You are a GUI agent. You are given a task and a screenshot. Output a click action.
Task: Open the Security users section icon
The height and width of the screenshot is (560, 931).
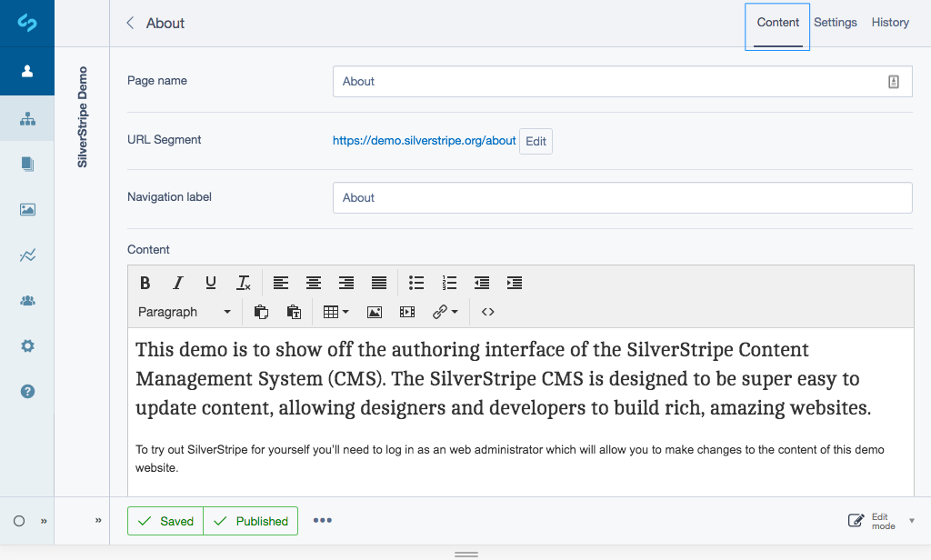(x=27, y=300)
